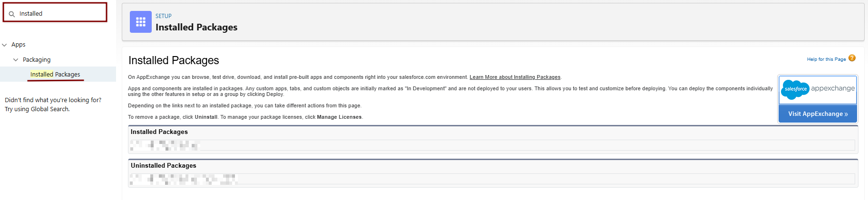
Task: Click the magnifier icon in Quick Find
Action: click(12, 14)
